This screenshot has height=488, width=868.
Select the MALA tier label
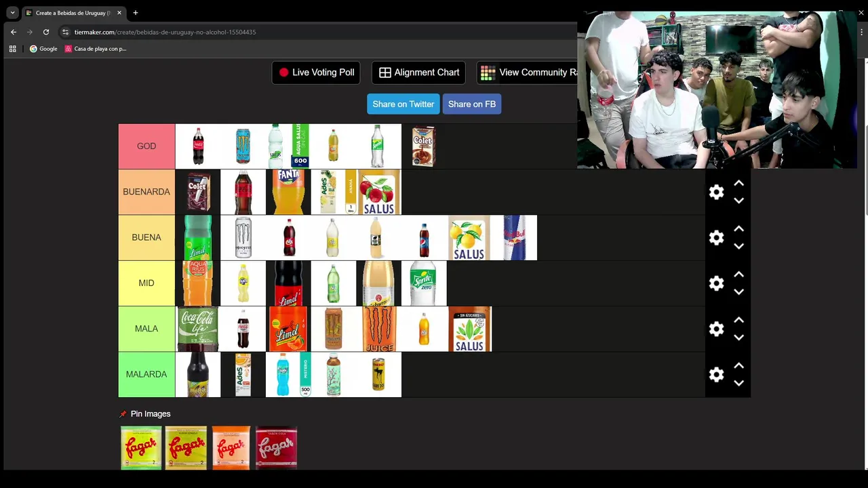coord(146,329)
